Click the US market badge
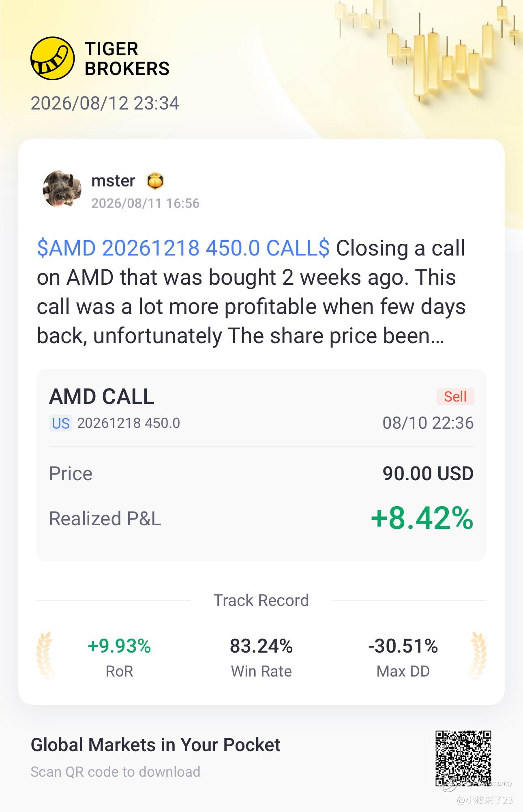This screenshot has width=523, height=812. (61, 423)
